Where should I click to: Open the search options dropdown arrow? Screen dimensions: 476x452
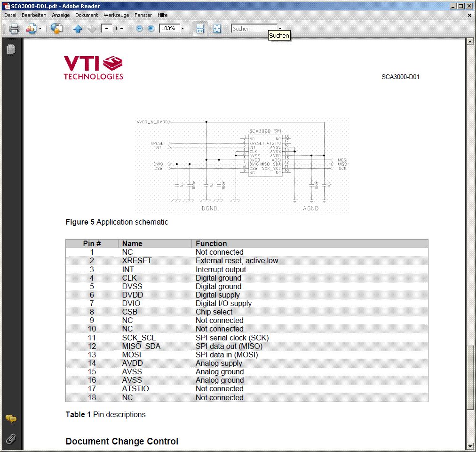click(280, 28)
